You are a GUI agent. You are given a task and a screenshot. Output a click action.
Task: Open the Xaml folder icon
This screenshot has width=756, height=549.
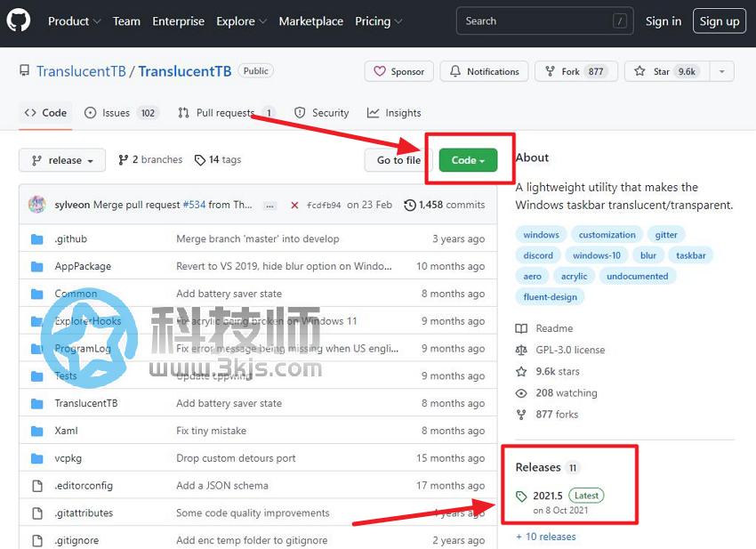coord(37,431)
